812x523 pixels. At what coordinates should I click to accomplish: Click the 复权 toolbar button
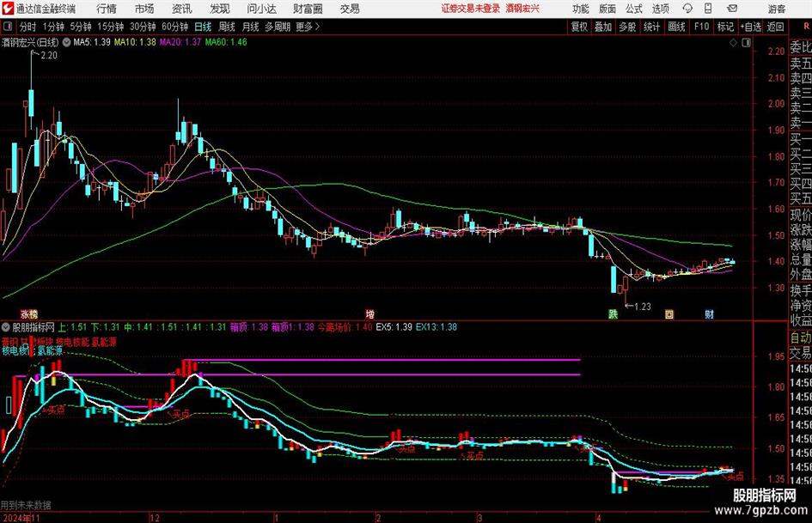[x=579, y=27]
